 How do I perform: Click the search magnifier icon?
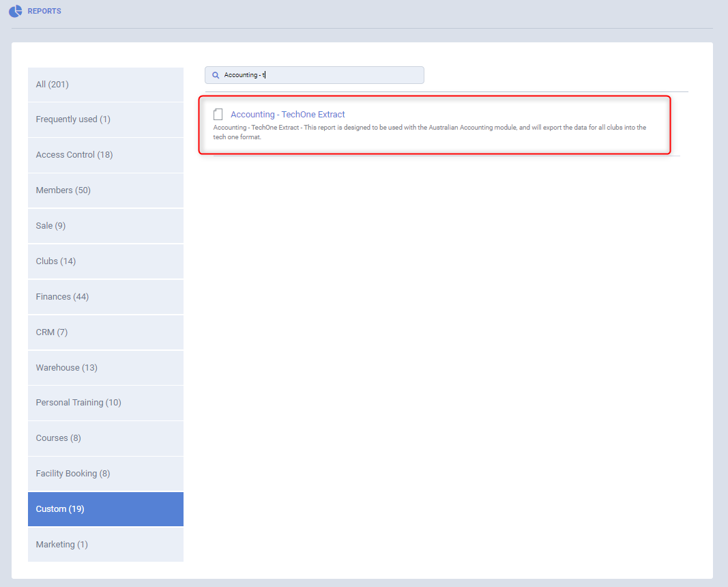pyautogui.click(x=216, y=75)
